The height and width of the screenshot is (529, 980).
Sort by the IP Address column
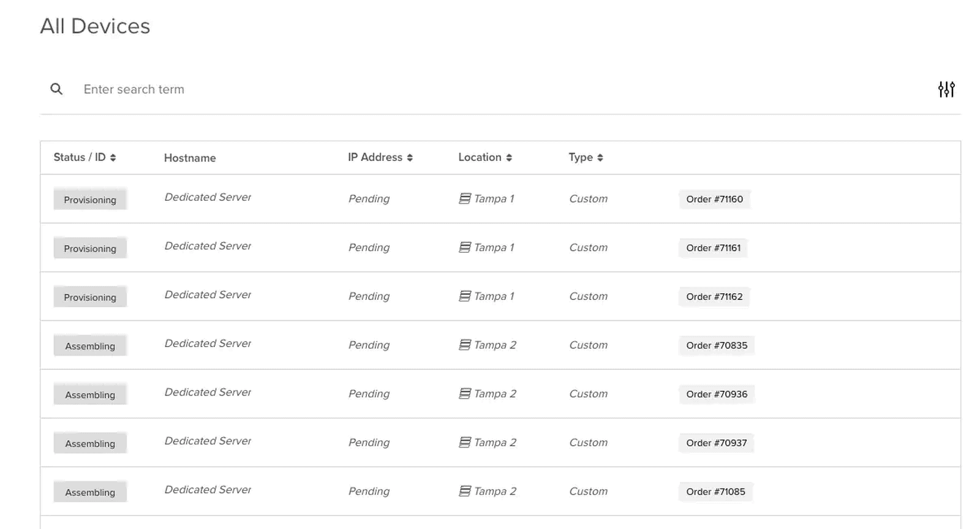[380, 157]
